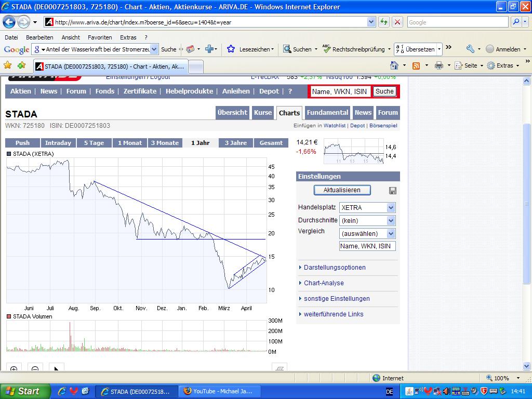
Task: Switch to the Fundamental tab
Action: click(327, 112)
